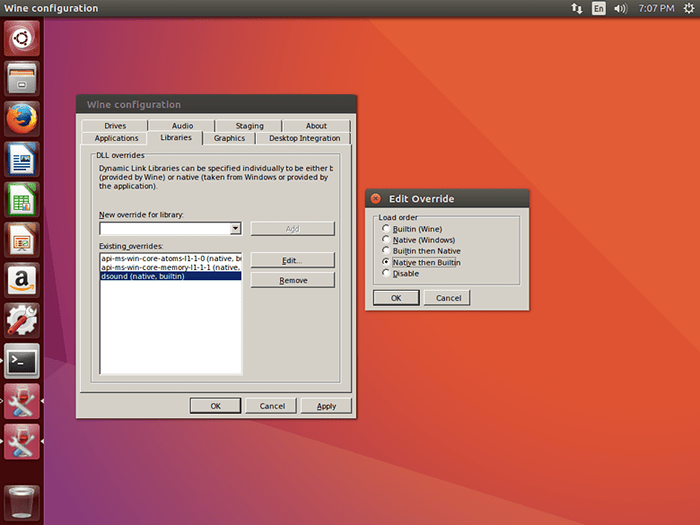
Task: Click the New override for library text field
Action: point(165,229)
